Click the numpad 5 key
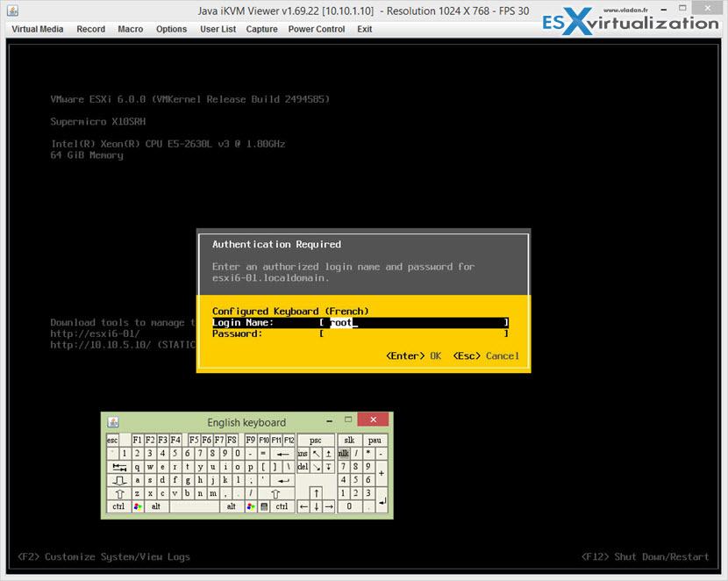Screen dimensions: 728x581 click(x=357, y=480)
